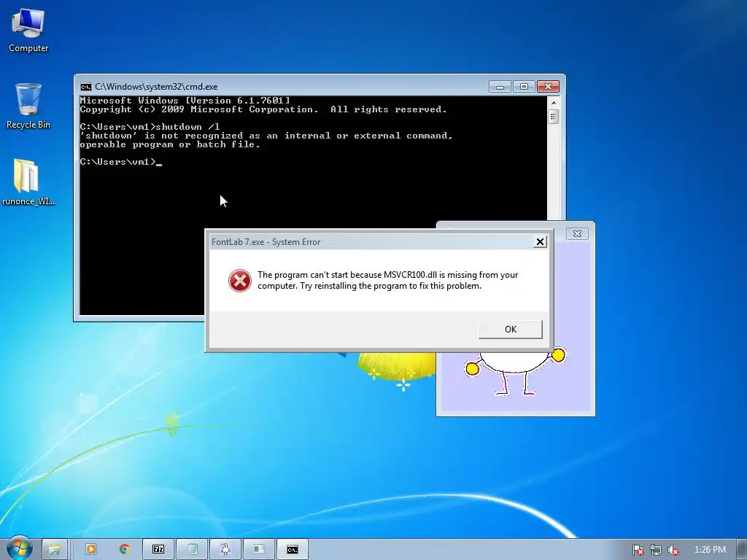
Task: Open the Windows Start menu orb
Action: [x=19, y=548]
